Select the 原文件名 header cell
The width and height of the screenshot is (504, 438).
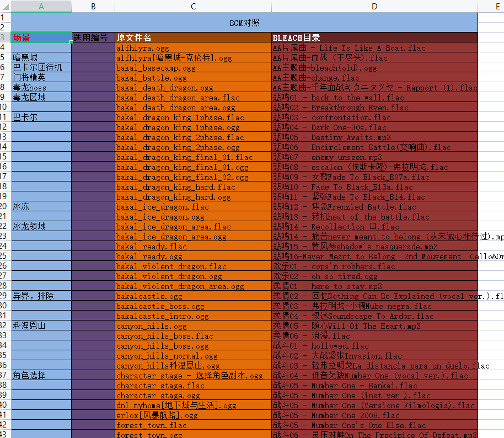[x=193, y=38]
